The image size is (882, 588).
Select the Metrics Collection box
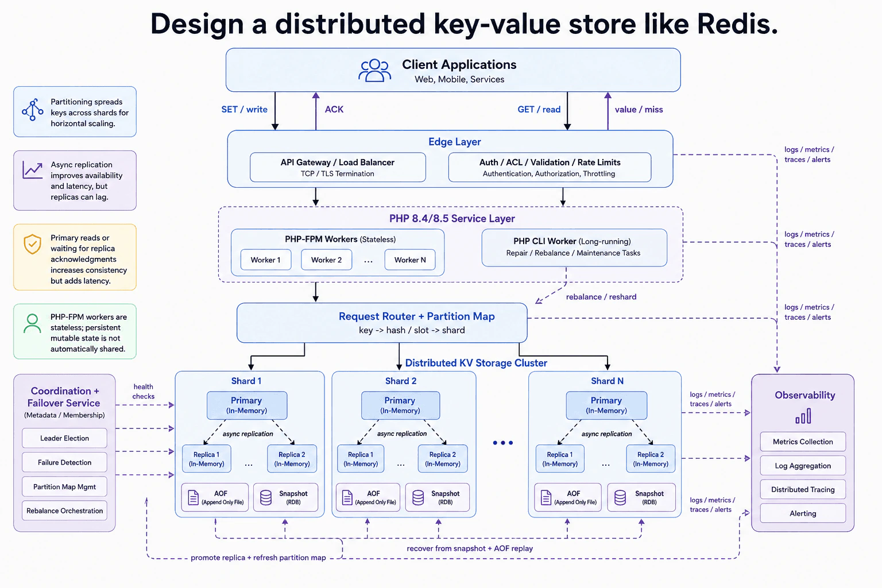(x=803, y=442)
